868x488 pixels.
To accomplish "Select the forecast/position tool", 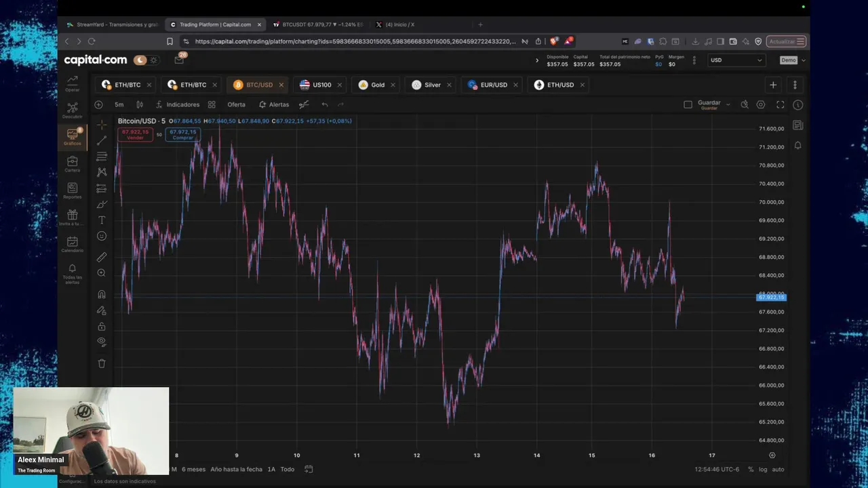I will [x=102, y=188].
